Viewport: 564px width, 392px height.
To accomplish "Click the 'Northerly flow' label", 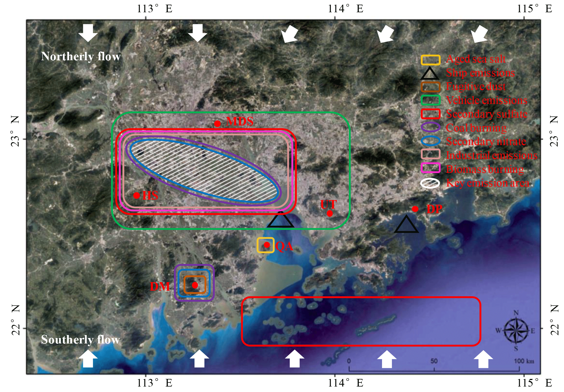I will [x=81, y=56].
